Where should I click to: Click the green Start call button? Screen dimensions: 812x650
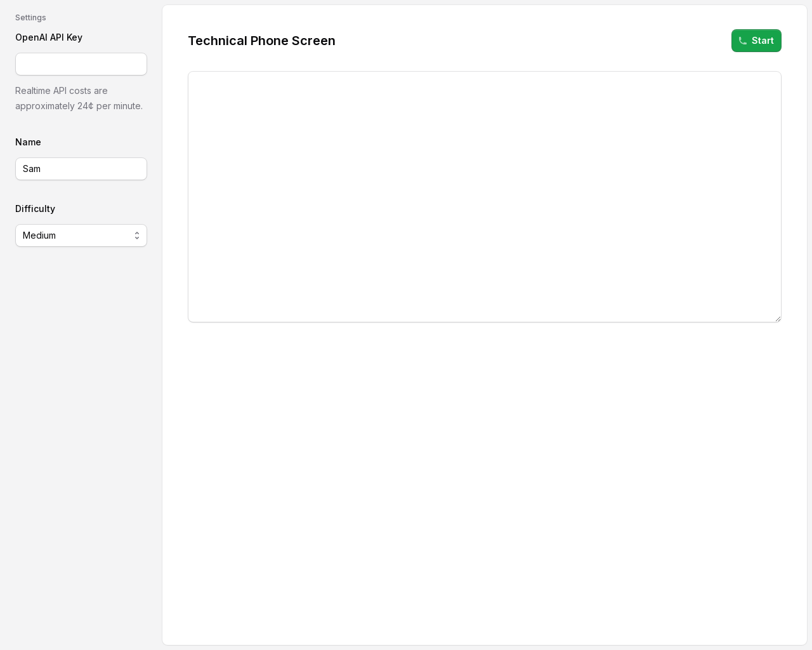(x=756, y=41)
